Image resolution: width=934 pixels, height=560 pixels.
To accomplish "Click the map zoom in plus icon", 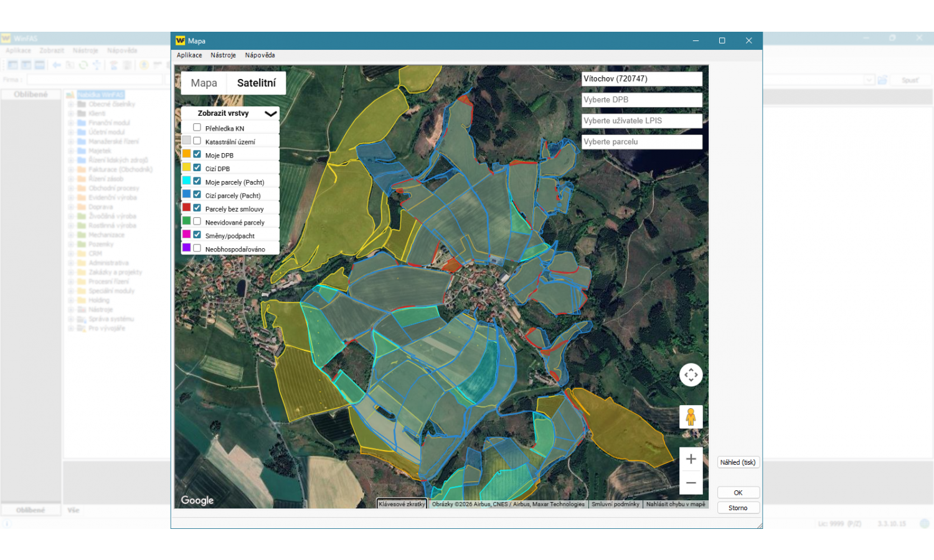I will (691, 459).
